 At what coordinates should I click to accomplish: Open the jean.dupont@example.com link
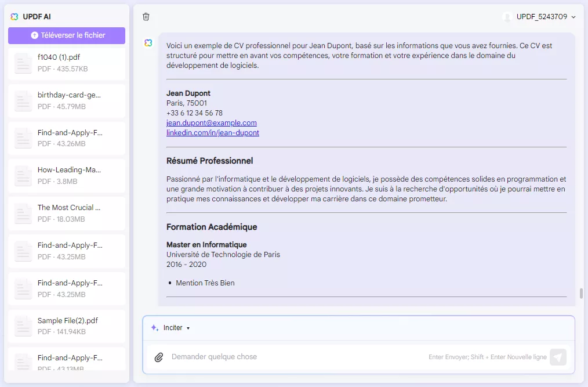pos(210,122)
